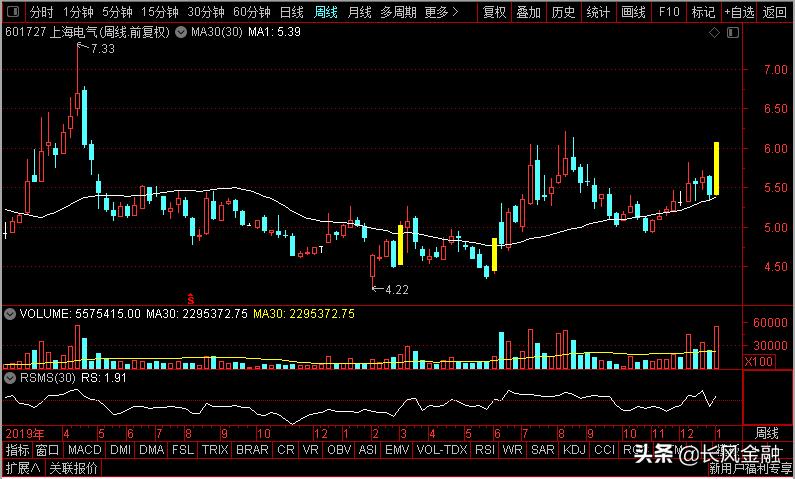Open the 多周期 multi-period view
The image size is (795, 479).
click(399, 12)
